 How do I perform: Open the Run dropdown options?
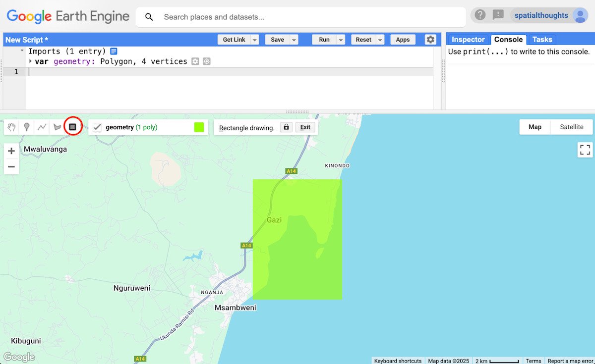pos(340,39)
